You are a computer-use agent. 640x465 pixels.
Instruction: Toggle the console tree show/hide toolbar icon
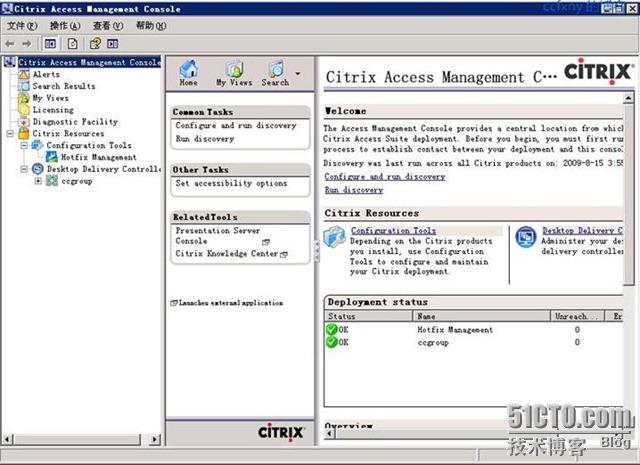[50, 43]
